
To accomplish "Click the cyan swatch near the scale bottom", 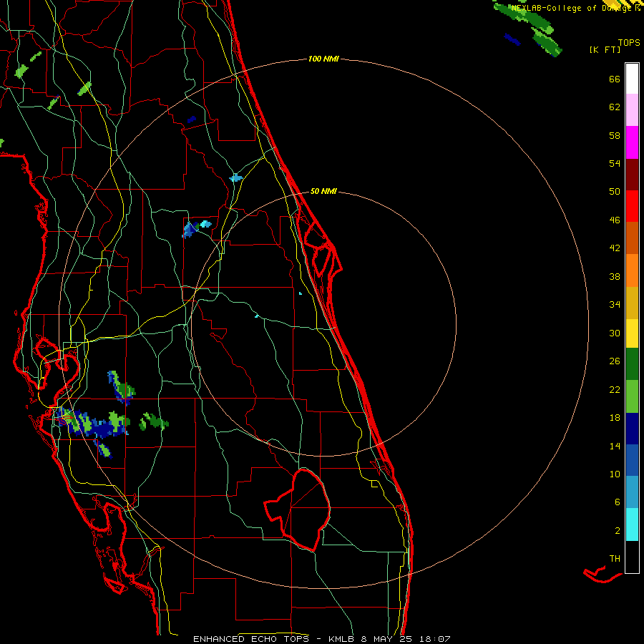I will (632, 525).
